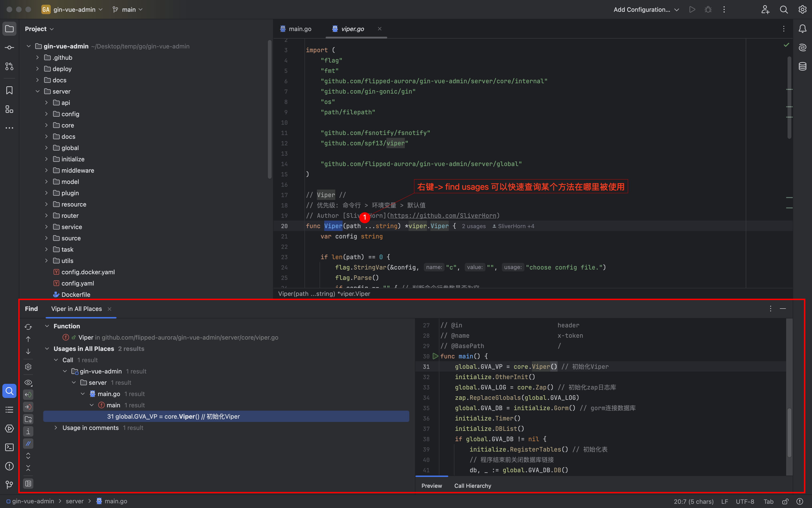Toggle preview layout button at Find panel bottom
This screenshot has width=812, height=508.
click(28, 484)
